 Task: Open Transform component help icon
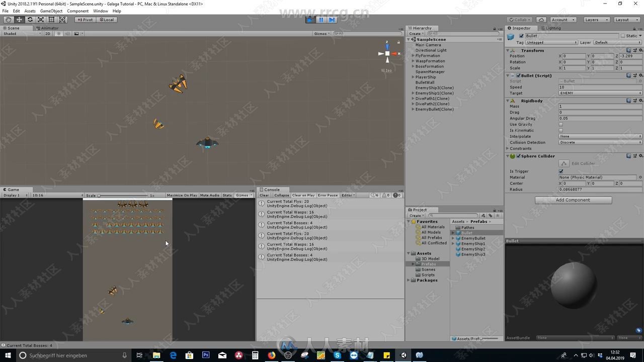pos(629,50)
